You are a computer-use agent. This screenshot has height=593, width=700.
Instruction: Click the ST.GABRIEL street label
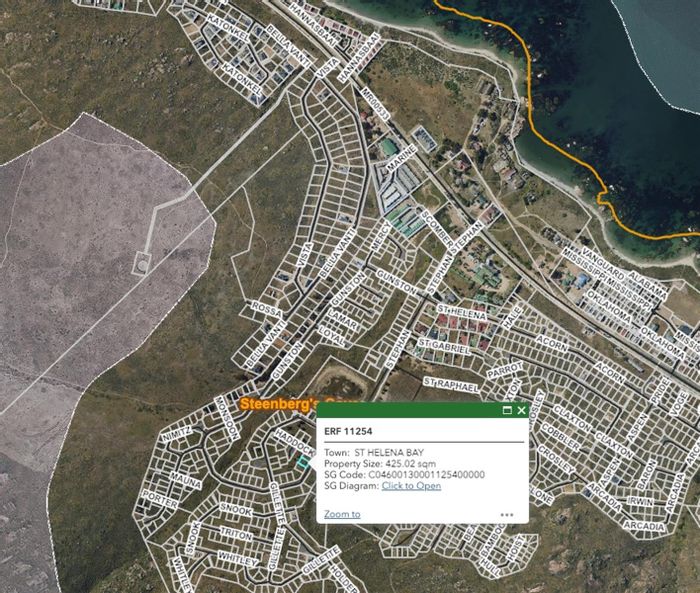click(444, 346)
